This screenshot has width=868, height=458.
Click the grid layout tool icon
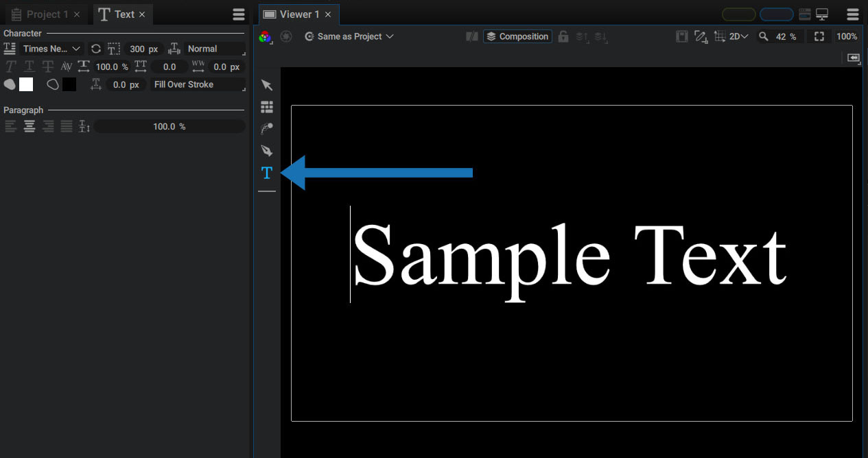point(267,107)
